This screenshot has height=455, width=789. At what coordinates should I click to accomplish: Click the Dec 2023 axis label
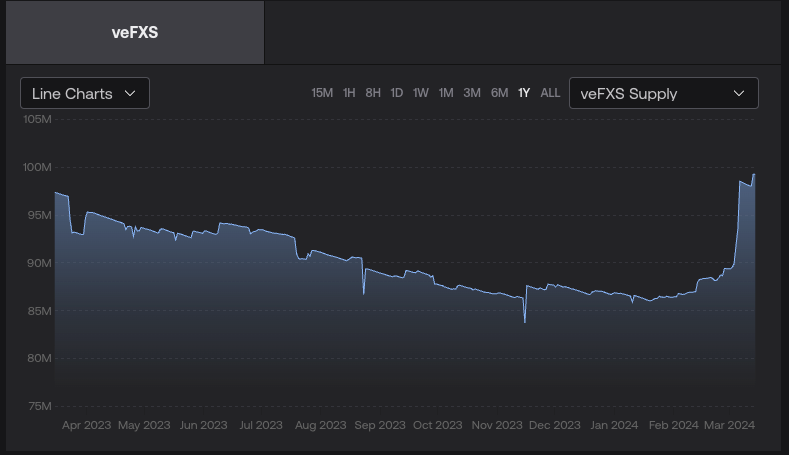(x=555, y=425)
